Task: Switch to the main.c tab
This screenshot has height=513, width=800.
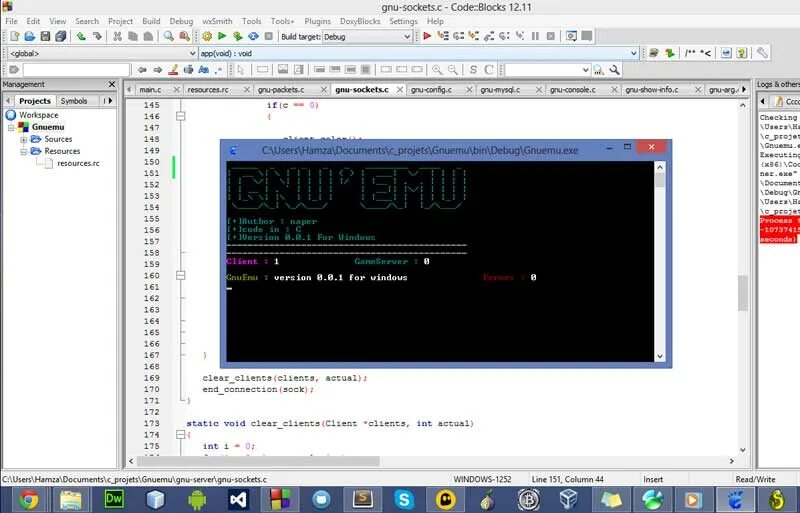Action: coord(150,90)
